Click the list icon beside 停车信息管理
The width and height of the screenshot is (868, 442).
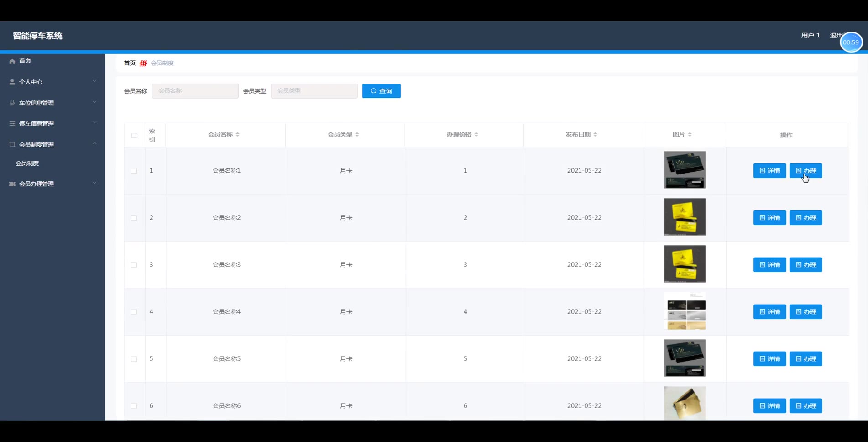click(12, 124)
